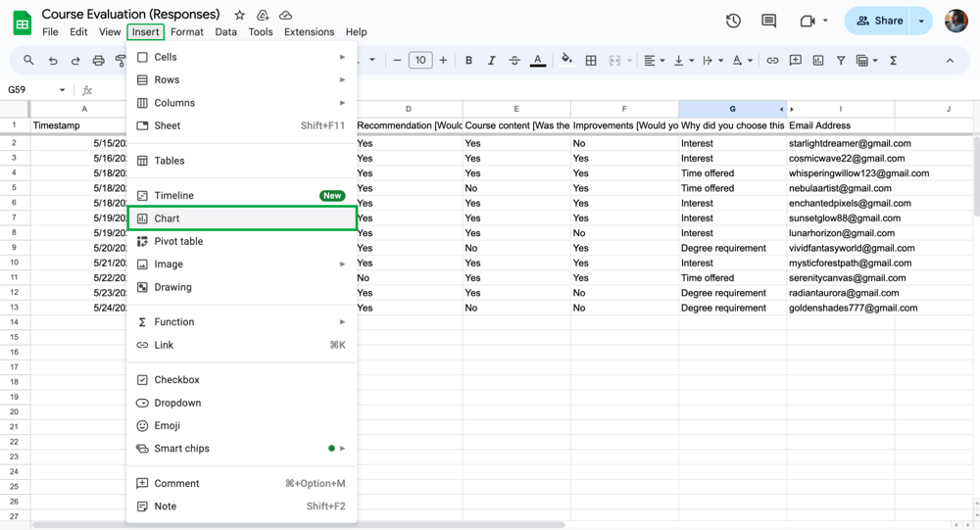Insert a Checkbox from the menu
980x530 pixels.
[176, 380]
